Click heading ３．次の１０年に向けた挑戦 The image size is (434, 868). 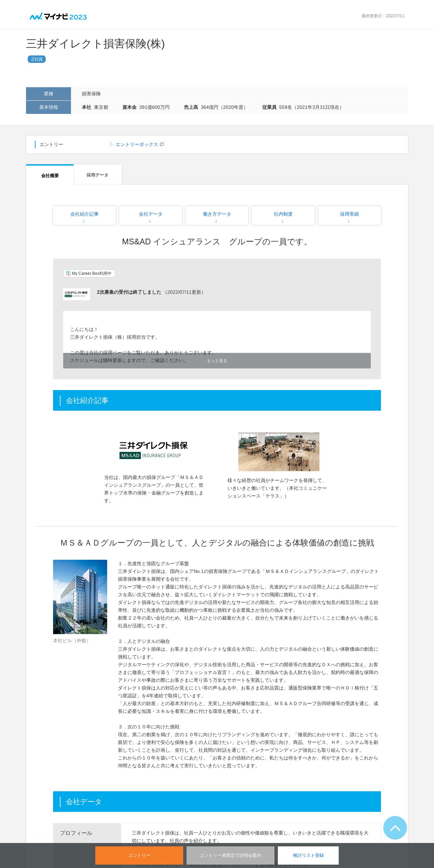pos(149,727)
